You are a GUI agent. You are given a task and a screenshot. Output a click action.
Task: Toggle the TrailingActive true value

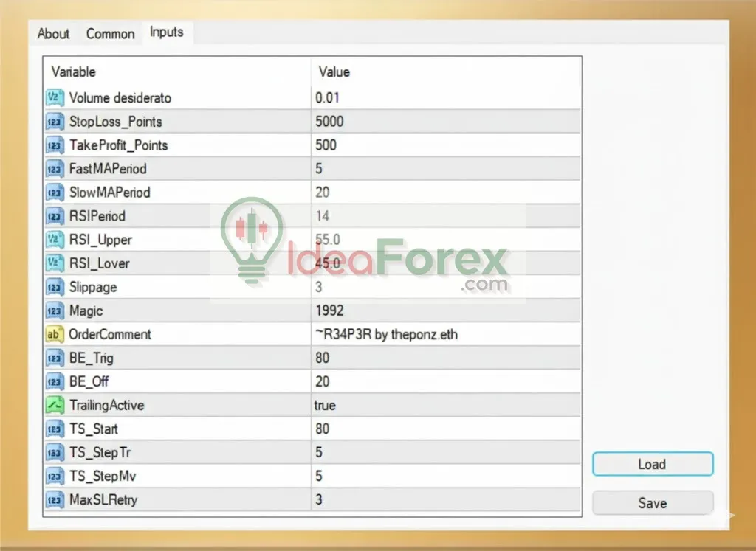(x=325, y=405)
